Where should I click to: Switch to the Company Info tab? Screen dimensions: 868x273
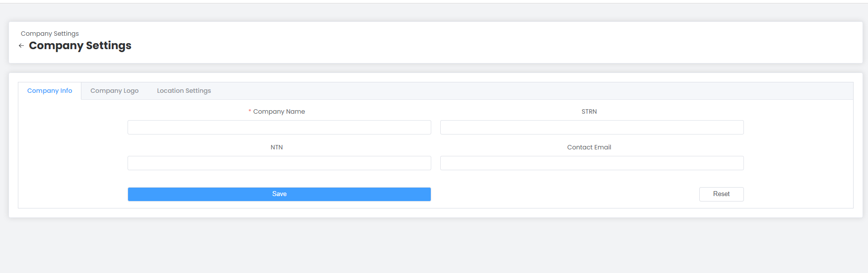pyautogui.click(x=50, y=91)
